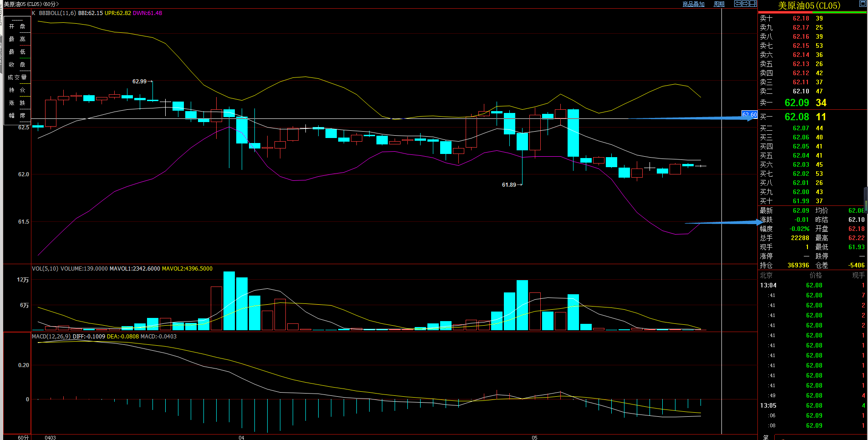Select the 总手 value 22288
The image size is (868, 440).
click(800, 238)
